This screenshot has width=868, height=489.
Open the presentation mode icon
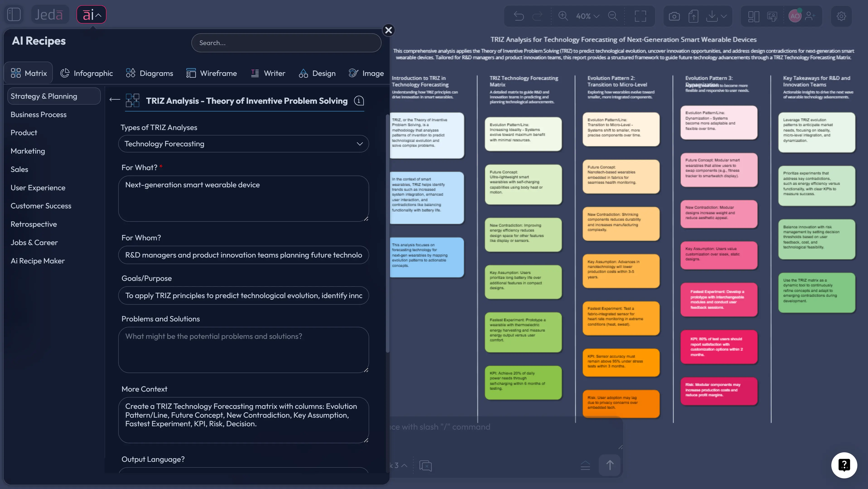pyautogui.click(x=772, y=16)
